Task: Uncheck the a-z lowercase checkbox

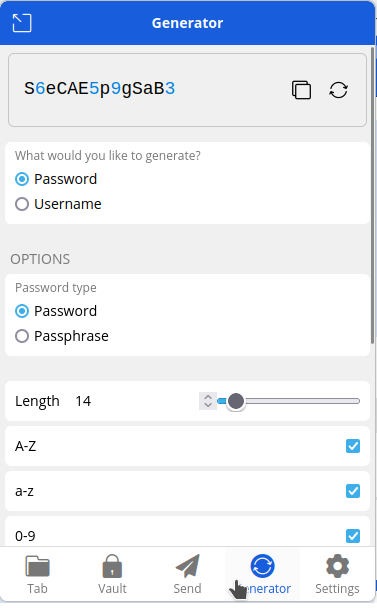Action: (x=353, y=491)
